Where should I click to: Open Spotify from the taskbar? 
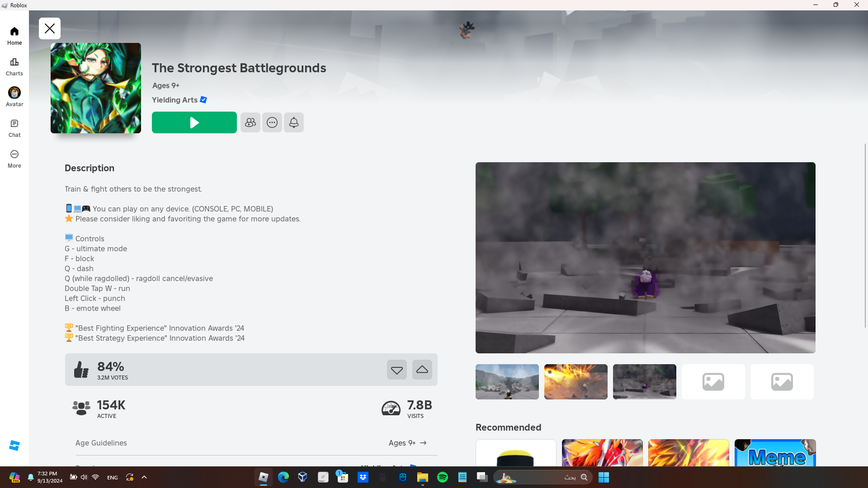[443, 477]
